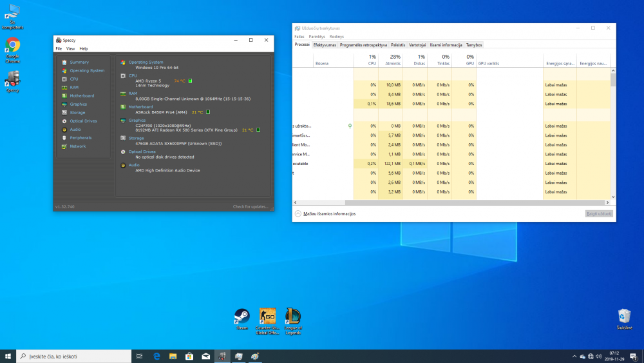
Task: Sort processes by Atmintis column
Action: [391, 60]
